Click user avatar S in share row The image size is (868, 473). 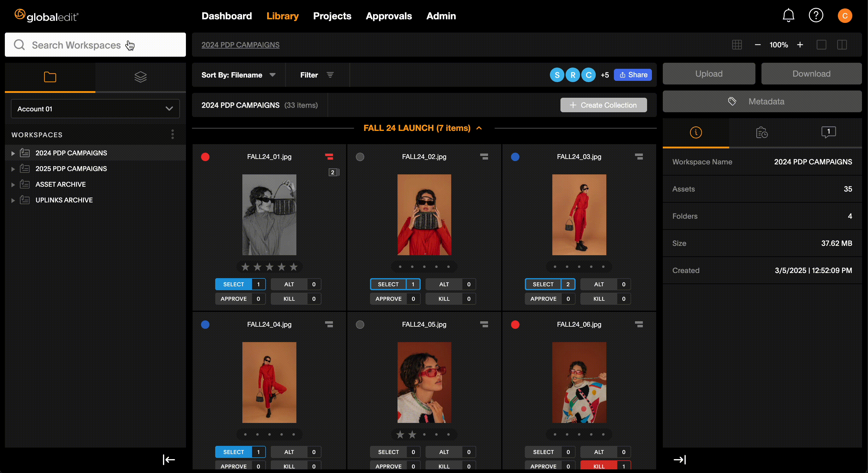[x=557, y=75]
